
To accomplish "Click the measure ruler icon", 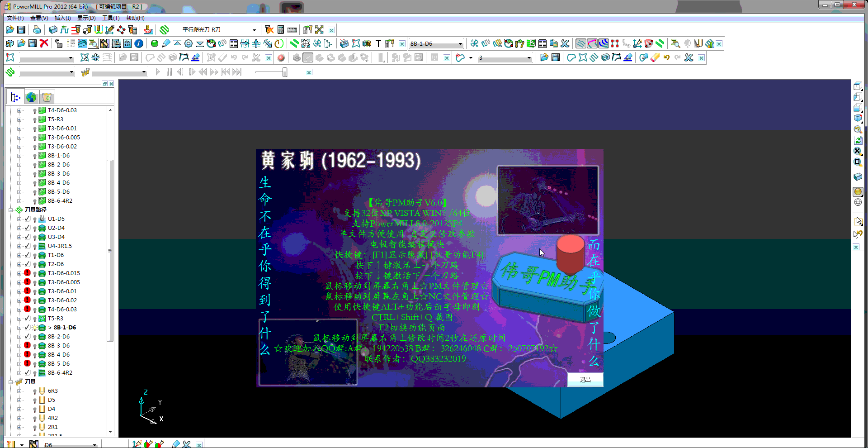I will coord(292,30).
